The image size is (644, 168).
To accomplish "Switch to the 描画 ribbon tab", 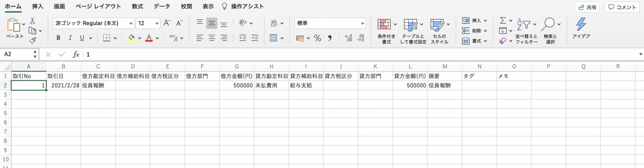I will pyautogui.click(x=59, y=6).
